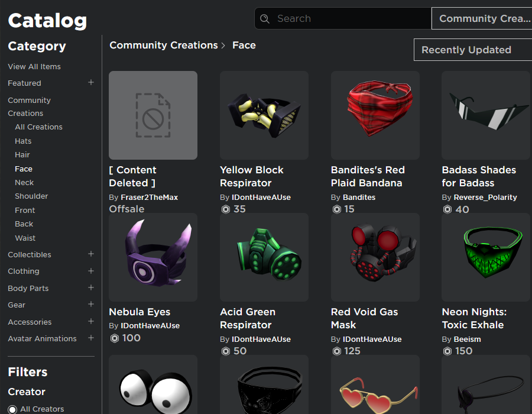Open Bandites's Red Plaid Bandana title
Viewport: 532px width, 414px height.
point(368,176)
